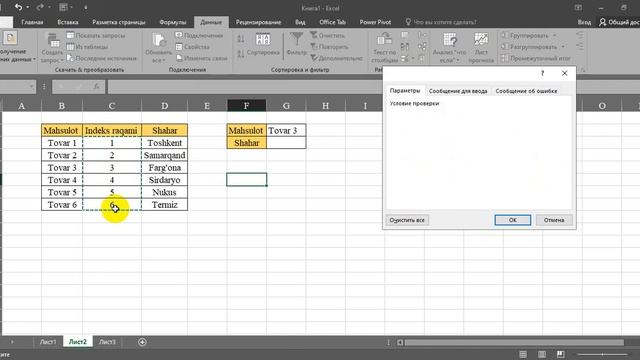Click the insert function fx icon
The image size is (640, 360).
pos(96,87)
